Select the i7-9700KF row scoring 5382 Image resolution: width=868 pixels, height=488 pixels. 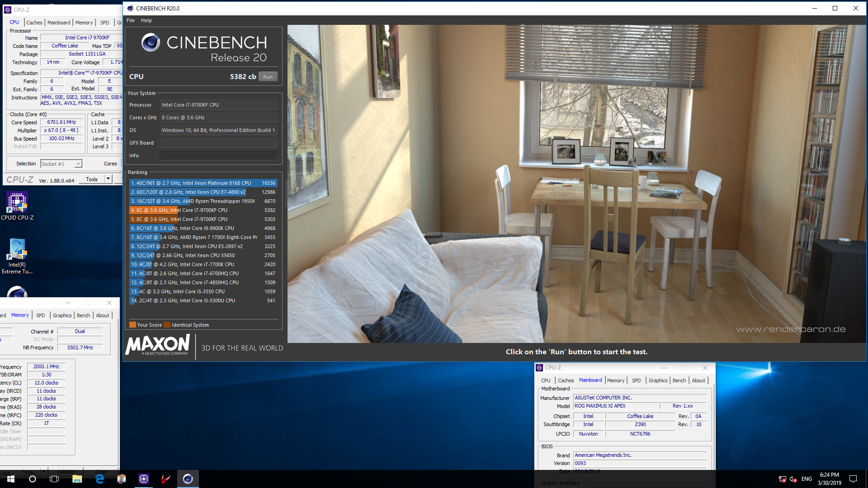coord(203,210)
